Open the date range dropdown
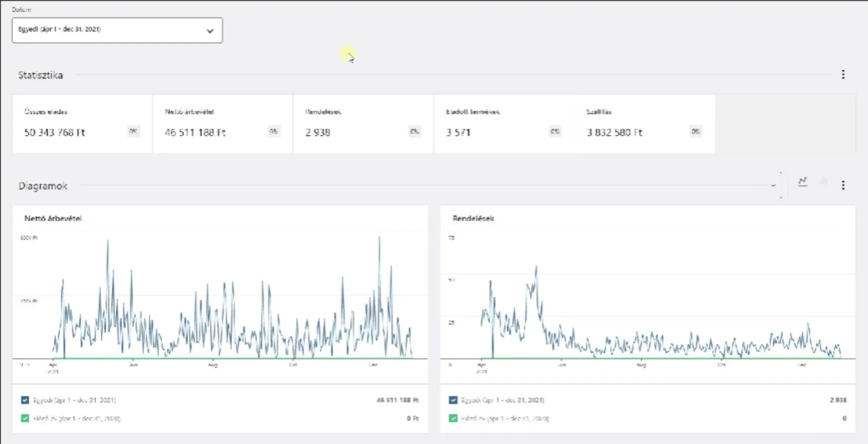This screenshot has height=444, width=868. (x=117, y=31)
